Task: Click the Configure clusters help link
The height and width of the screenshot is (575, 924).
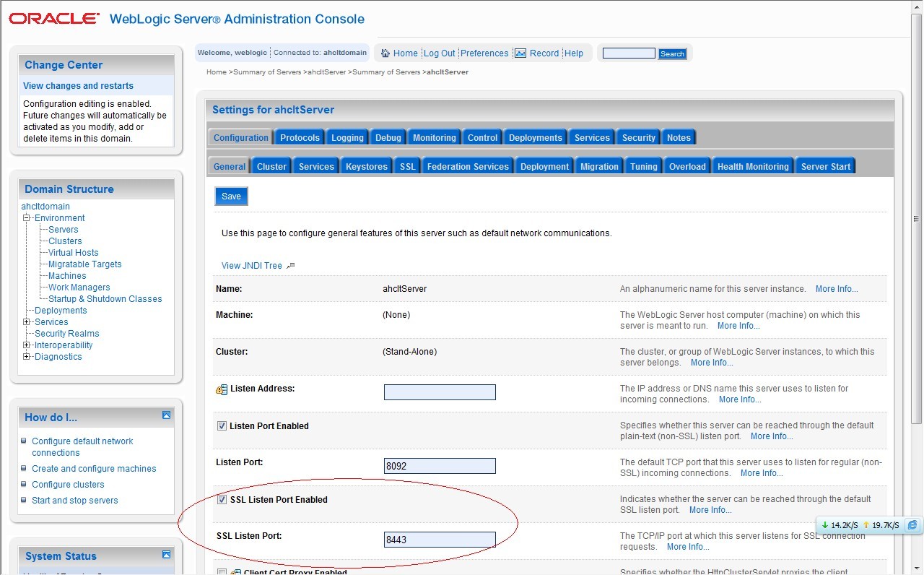Action: pos(68,485)
